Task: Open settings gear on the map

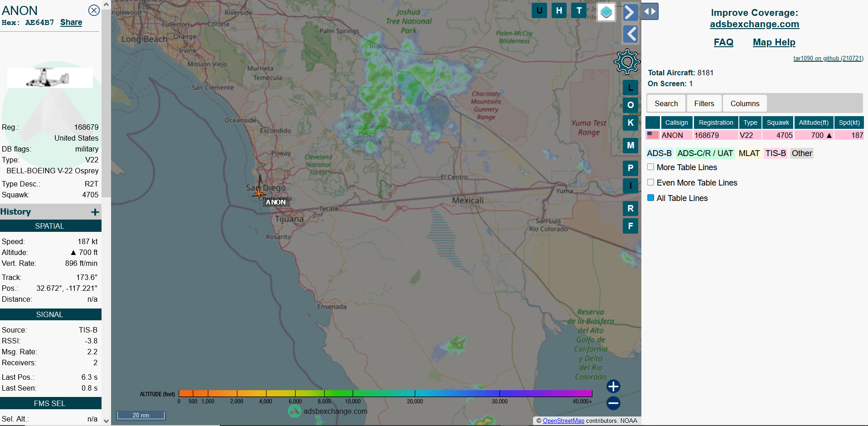Action: [627, 62]
